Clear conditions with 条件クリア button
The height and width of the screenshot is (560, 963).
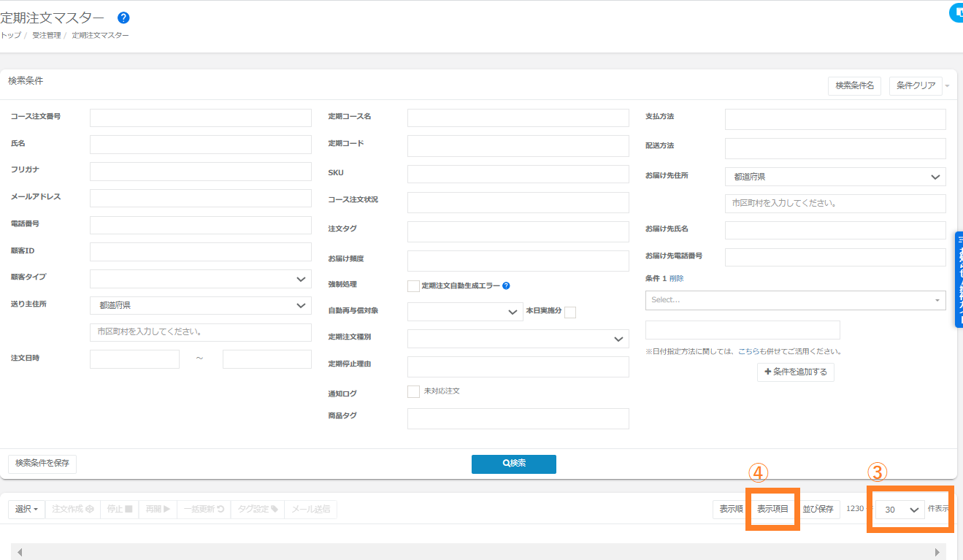tap(916, 86)
